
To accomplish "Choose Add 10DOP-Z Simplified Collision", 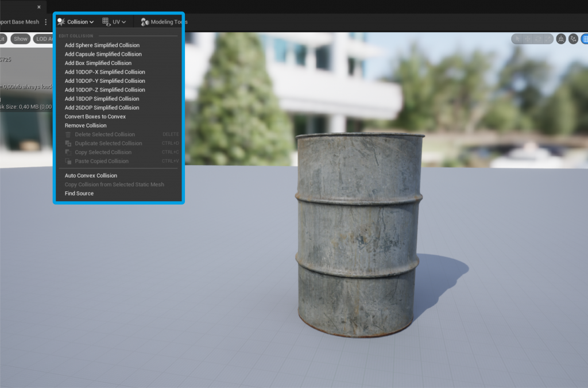I will point(105,90).
